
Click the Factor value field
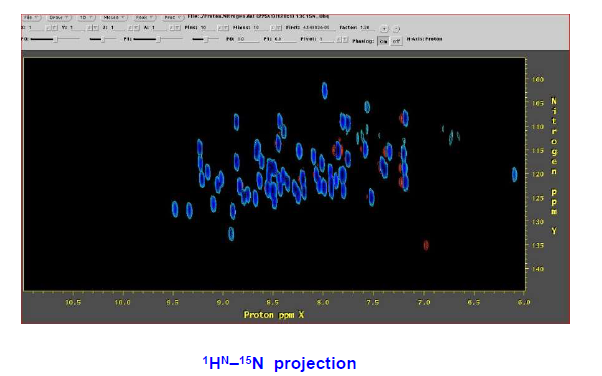[367, 28]
